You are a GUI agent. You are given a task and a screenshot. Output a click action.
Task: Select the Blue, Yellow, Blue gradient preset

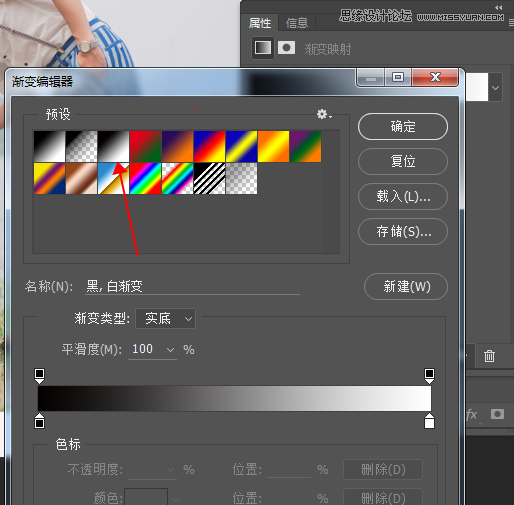(x=241, y=146)
